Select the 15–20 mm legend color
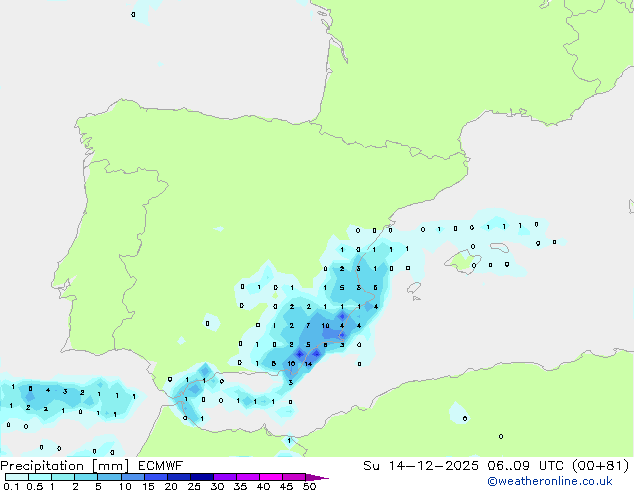634x490 pixels. (156, 477)
